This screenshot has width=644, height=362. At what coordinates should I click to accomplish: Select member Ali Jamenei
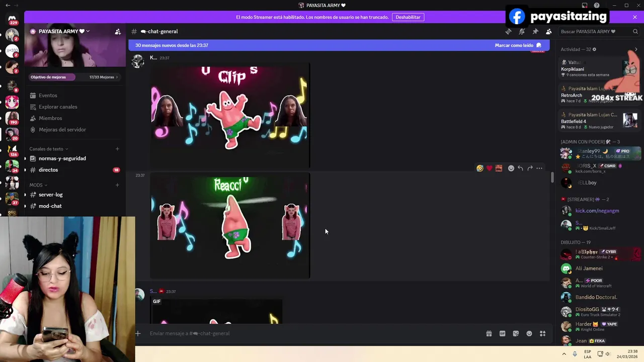click(600, 268)
